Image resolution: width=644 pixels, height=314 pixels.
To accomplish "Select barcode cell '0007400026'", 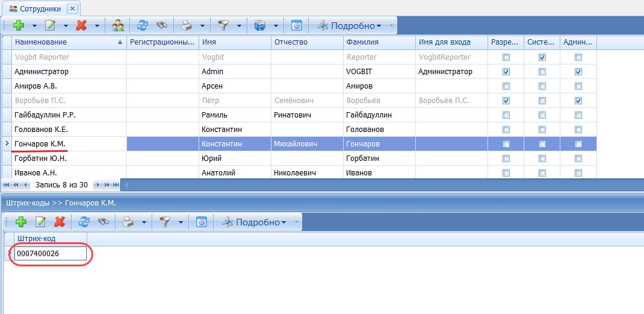I will (x=51, y=254).
